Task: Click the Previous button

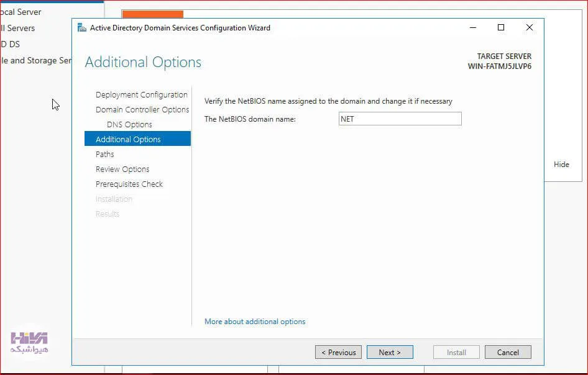Action: pyautogui.click(x=338, y=352)
